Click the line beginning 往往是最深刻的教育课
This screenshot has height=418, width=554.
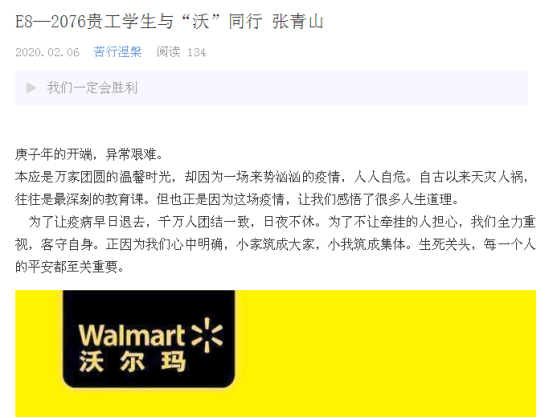tap(237, 199)
